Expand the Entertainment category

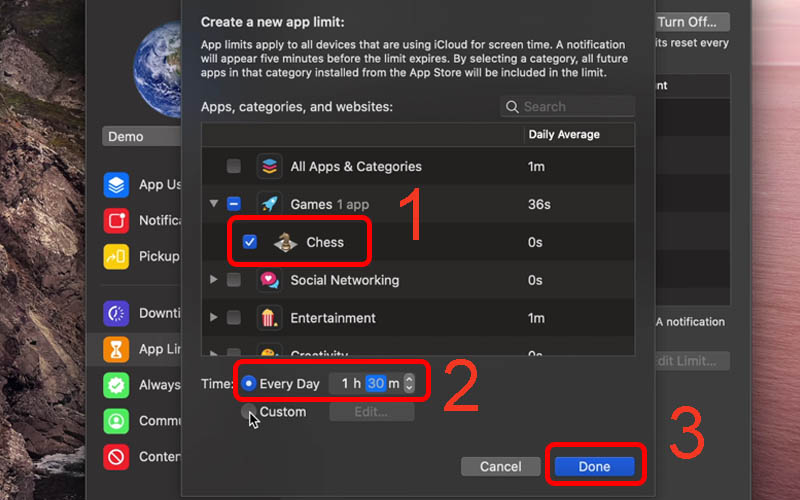click(x=213, y=318)
